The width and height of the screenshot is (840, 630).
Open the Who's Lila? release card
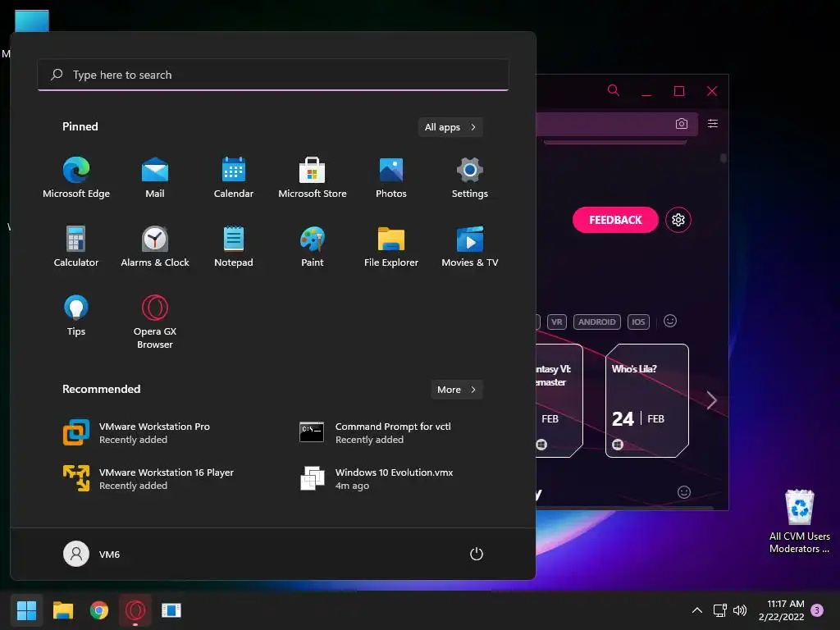tap(646, 400)
